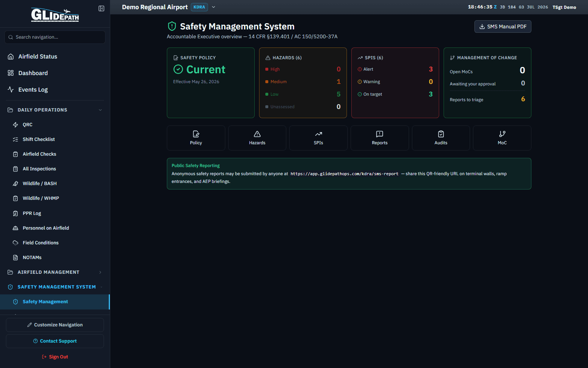
Task: Click the TSgt Demo user label
Action: pyautogui.click(x=564, y=7)
